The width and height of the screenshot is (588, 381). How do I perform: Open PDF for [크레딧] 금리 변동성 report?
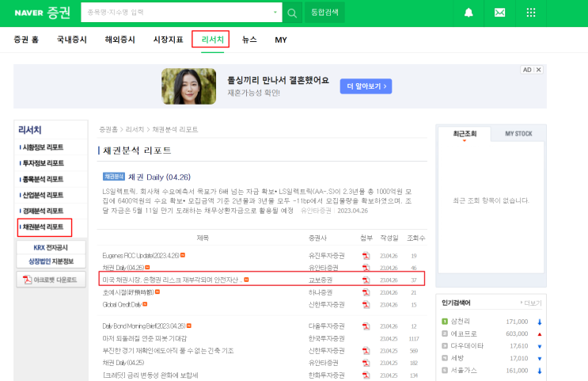tap(366, 375)
